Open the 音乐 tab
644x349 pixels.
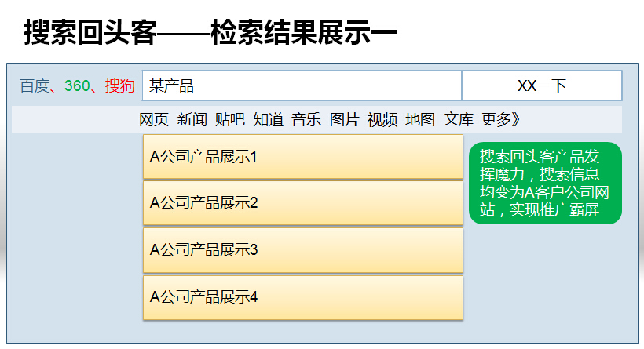pos(306,120)
